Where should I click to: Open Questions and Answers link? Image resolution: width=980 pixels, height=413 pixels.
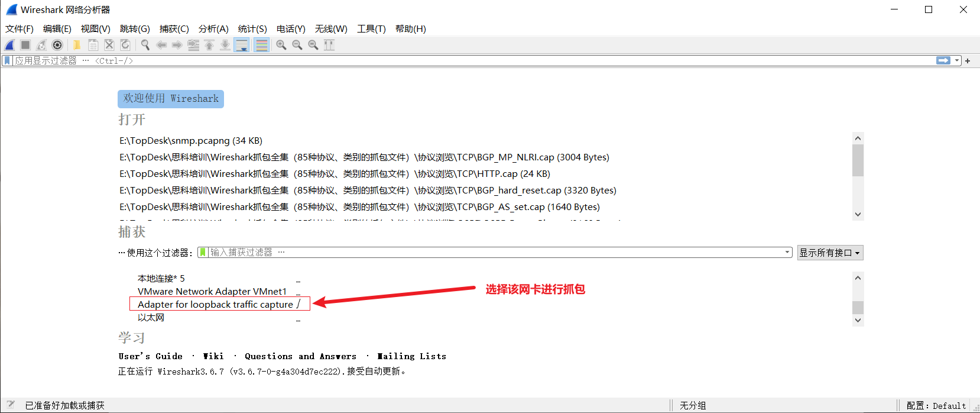click(300, 356)
